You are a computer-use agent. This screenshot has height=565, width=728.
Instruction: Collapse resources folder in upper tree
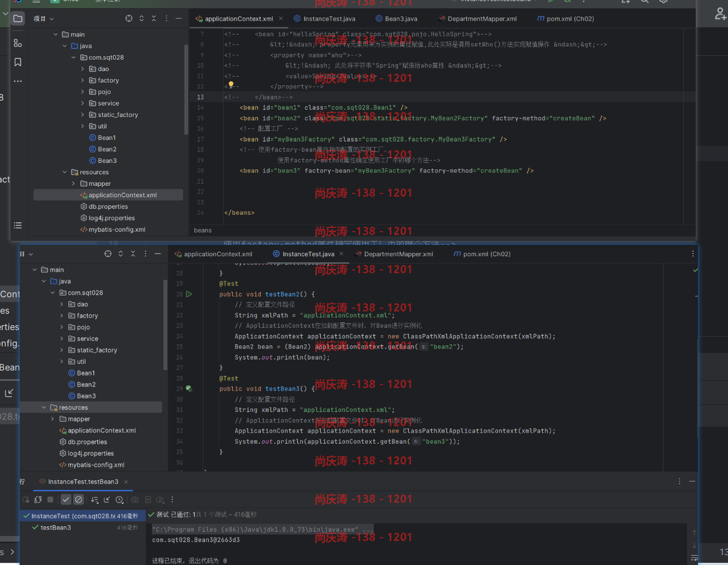64,172
